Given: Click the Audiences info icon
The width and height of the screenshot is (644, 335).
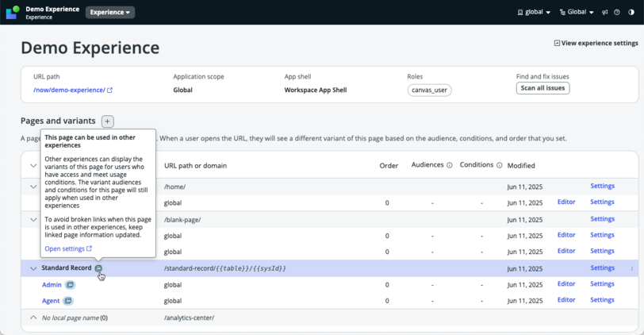Looking at the screenshot, I should pos(450,165).
